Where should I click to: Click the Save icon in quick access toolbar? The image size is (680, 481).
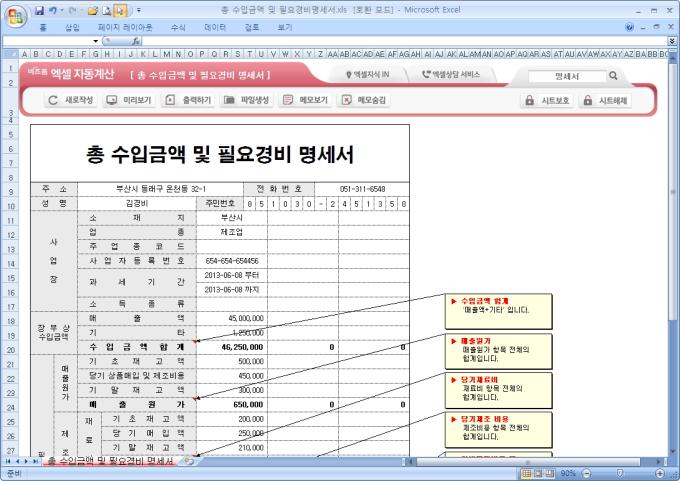39,9
